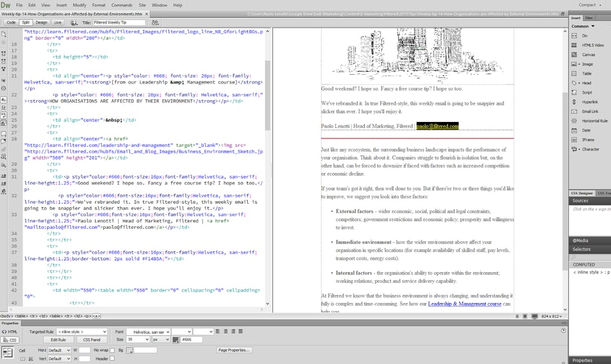Select the CSS Designer tab
Image resolution: width=611 pixels, height=364 pixels.
coord(582,193)
